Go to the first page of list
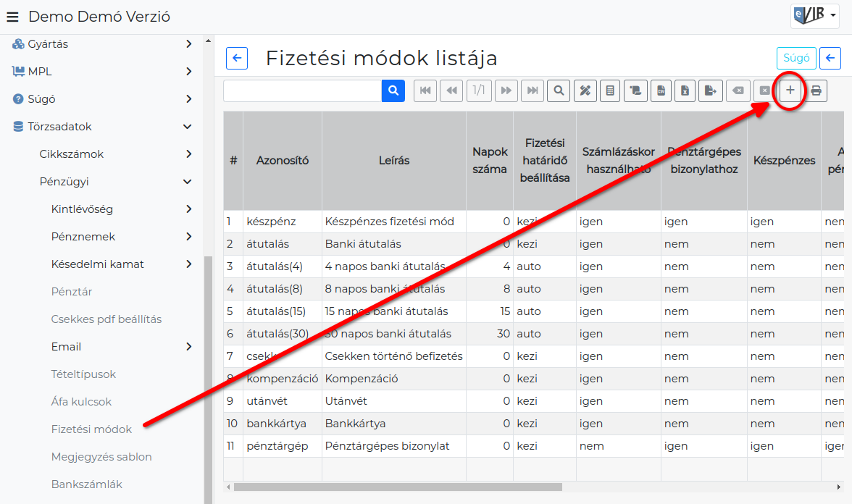The width and height of the screenshot is (852, 504). click(x=425, y=91)
